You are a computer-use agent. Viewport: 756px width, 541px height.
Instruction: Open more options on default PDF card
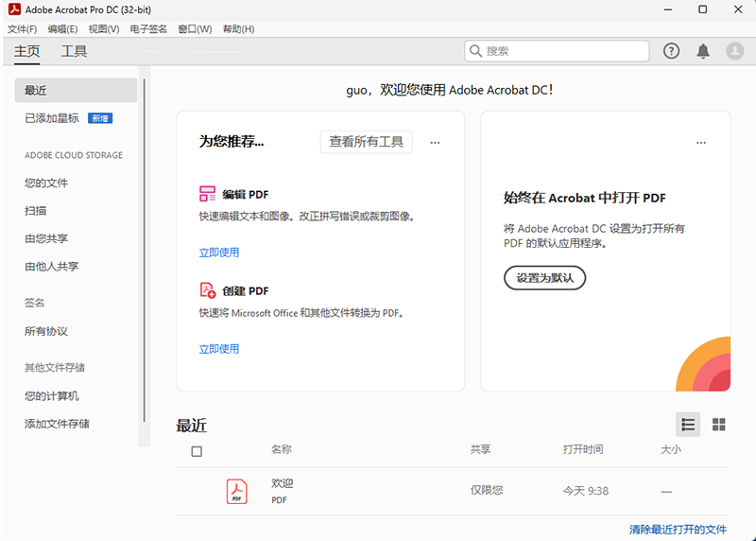(x=701, y=143)
